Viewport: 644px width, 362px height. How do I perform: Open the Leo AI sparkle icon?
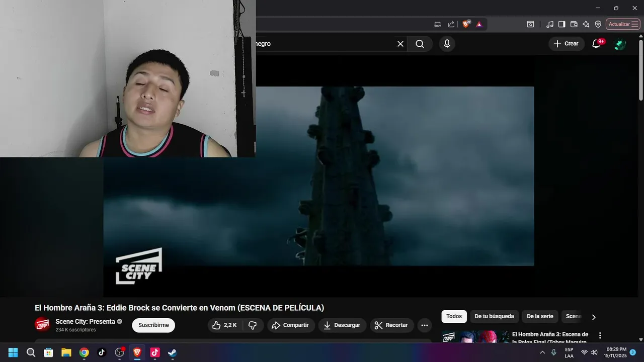click(586, 24)
